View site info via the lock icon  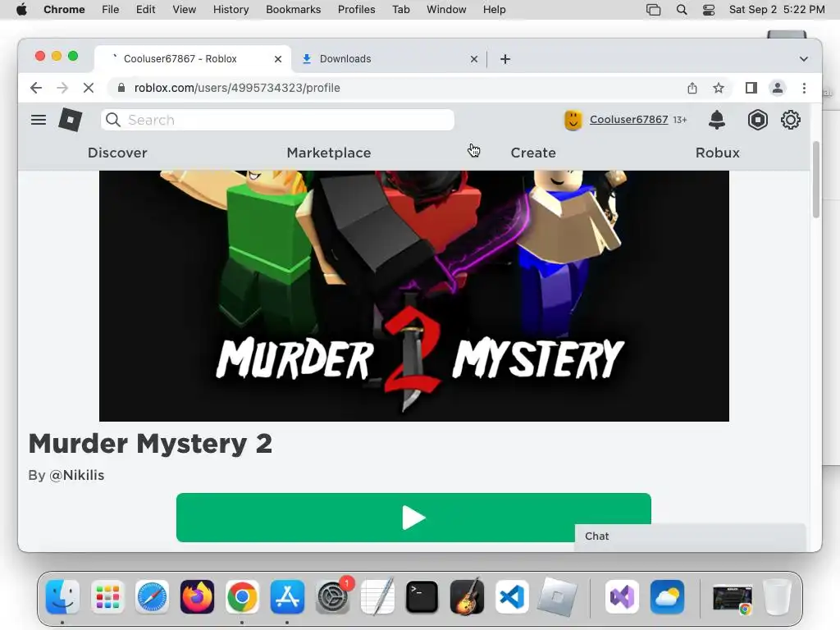click(x=121, y=88)
